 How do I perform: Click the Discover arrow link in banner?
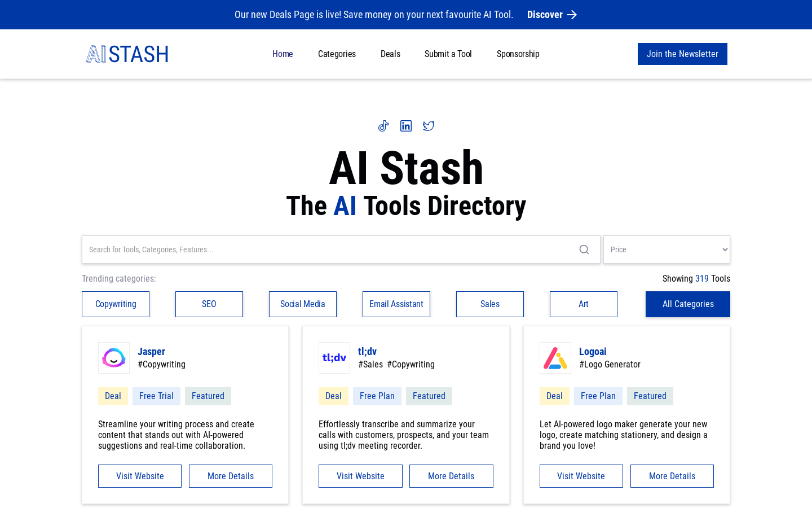point(552,15)
